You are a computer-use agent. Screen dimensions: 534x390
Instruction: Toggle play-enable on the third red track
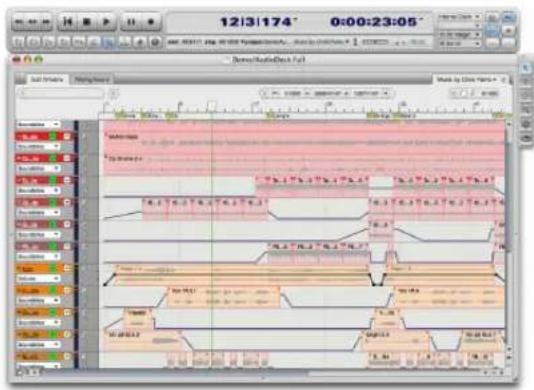pyautogui.click(x=53, y=180)
